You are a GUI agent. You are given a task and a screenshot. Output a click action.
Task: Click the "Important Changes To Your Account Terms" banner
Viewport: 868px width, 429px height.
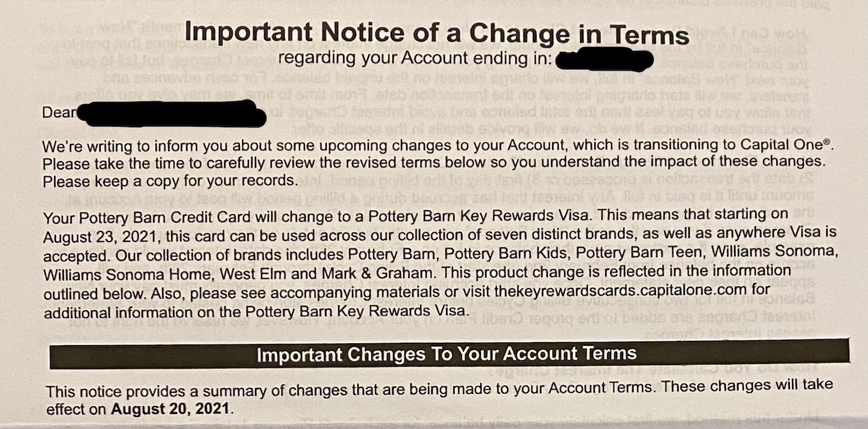pos(446,354)
